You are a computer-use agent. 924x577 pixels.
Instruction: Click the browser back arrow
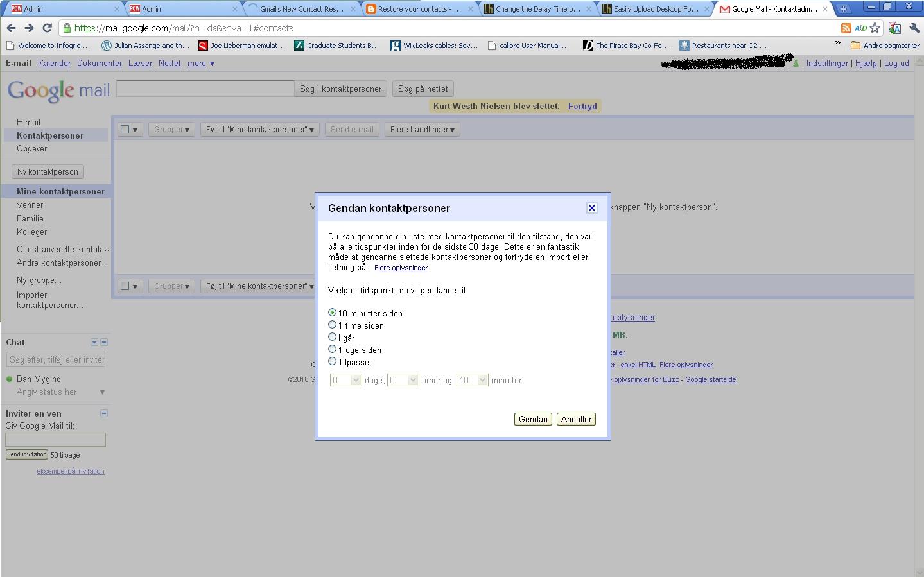(11, 28)
